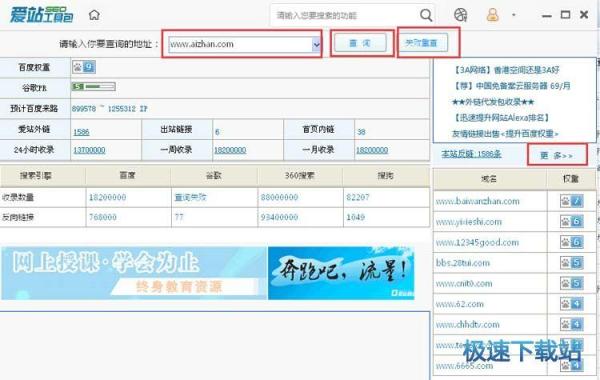600x380 pixels.
Task: Click the 百度 backlinks value 768000
Action: pyautogui.click(x=103, y=217)
